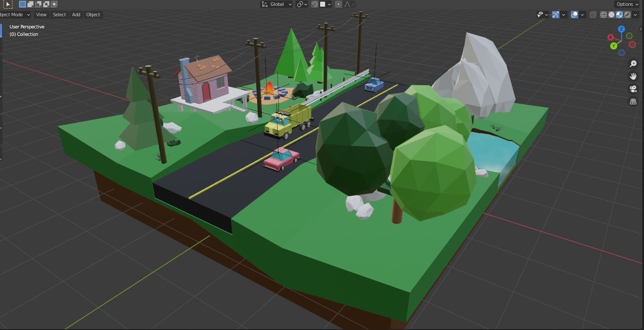This screenshot has height=330, width=644.
Task: Click the (0) Collection label
Action: [24, 34]
